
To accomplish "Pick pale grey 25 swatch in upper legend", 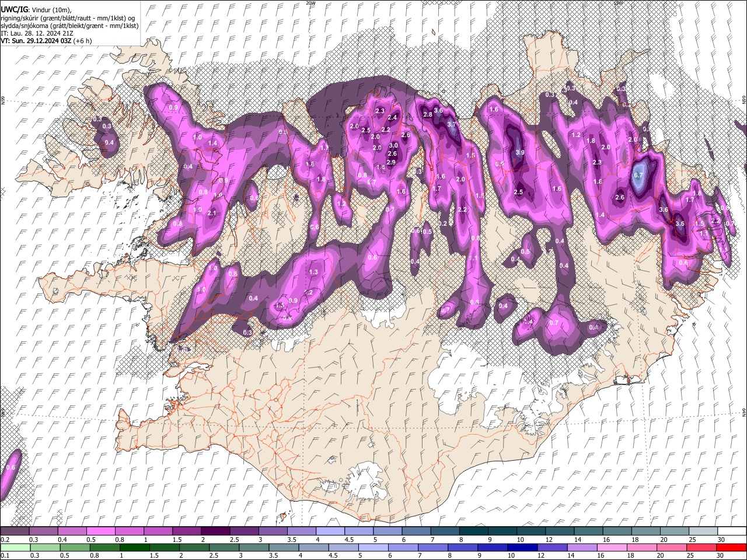I will tap(704, 531).
